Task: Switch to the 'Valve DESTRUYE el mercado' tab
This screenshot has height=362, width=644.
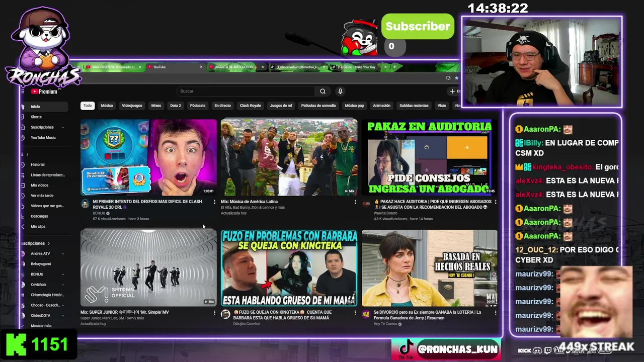Action: [114, 67]
